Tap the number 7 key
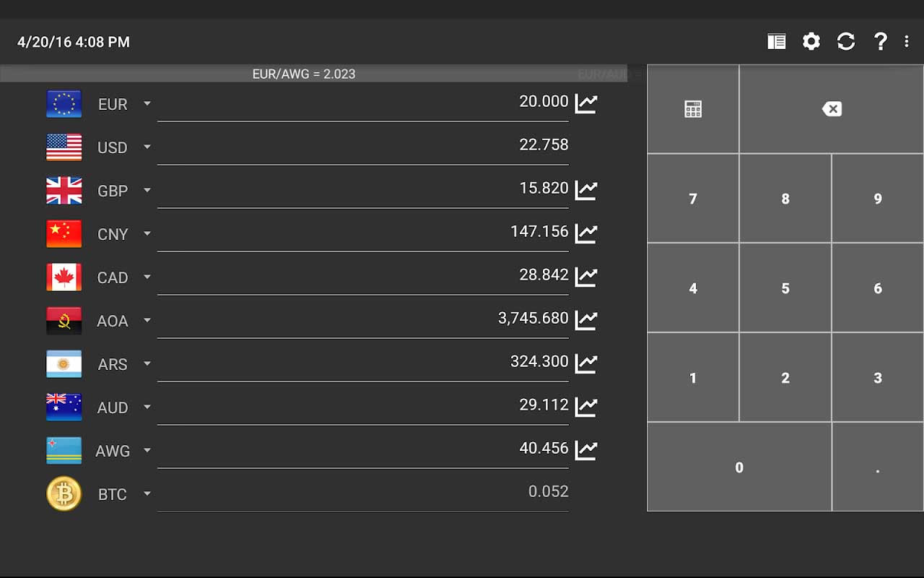 [693, 199]
